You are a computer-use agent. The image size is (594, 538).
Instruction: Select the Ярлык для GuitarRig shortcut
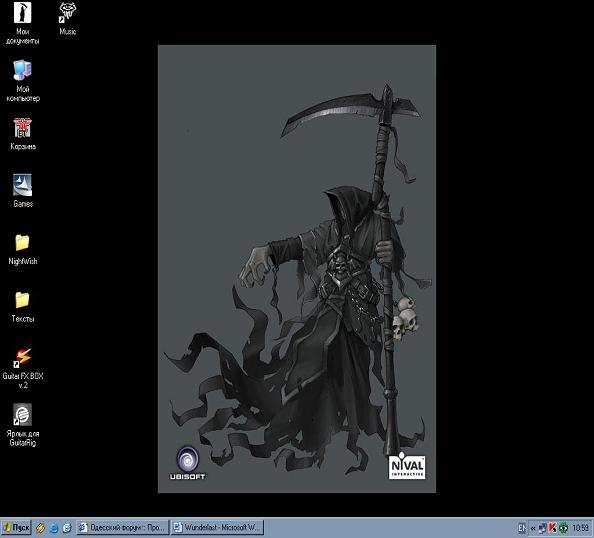(x=22, y=414)
